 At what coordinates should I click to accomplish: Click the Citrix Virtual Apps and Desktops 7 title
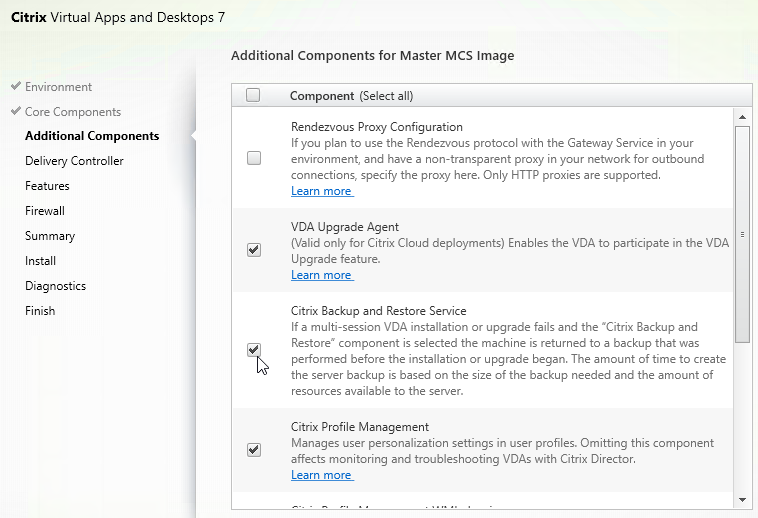point(118,18)
